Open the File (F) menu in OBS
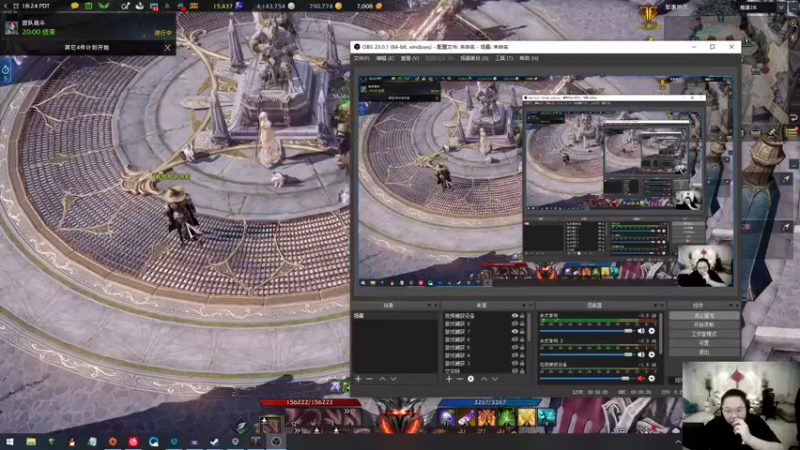The height and width of the screenshot is (450, 800). click(x=362, y=58)
